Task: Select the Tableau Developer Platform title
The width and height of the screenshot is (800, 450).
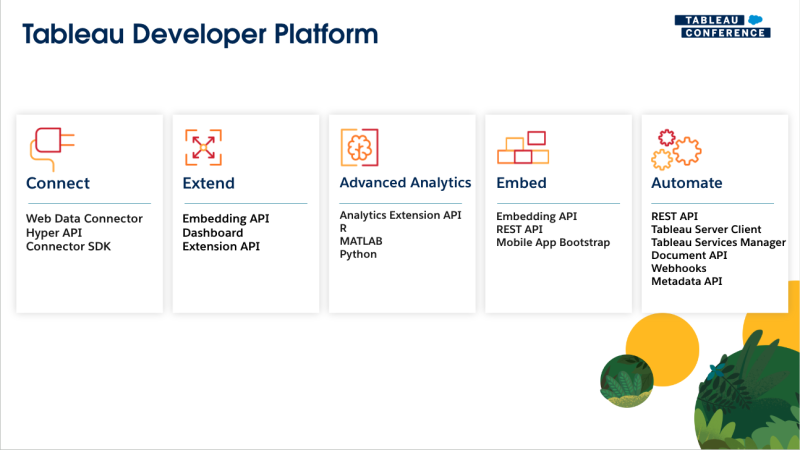Action: [200, 35]
